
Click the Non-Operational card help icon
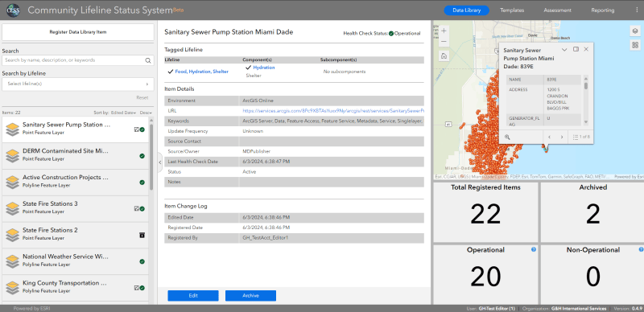641,249
